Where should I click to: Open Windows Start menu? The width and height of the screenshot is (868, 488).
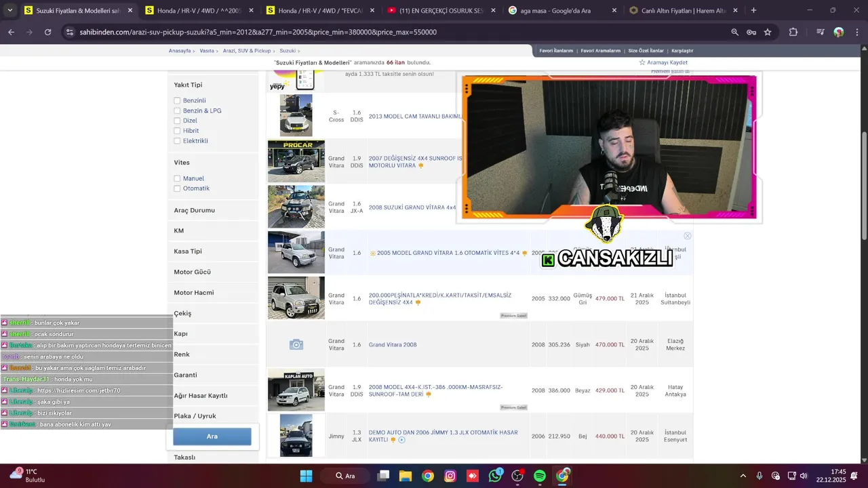click(306, 476)
